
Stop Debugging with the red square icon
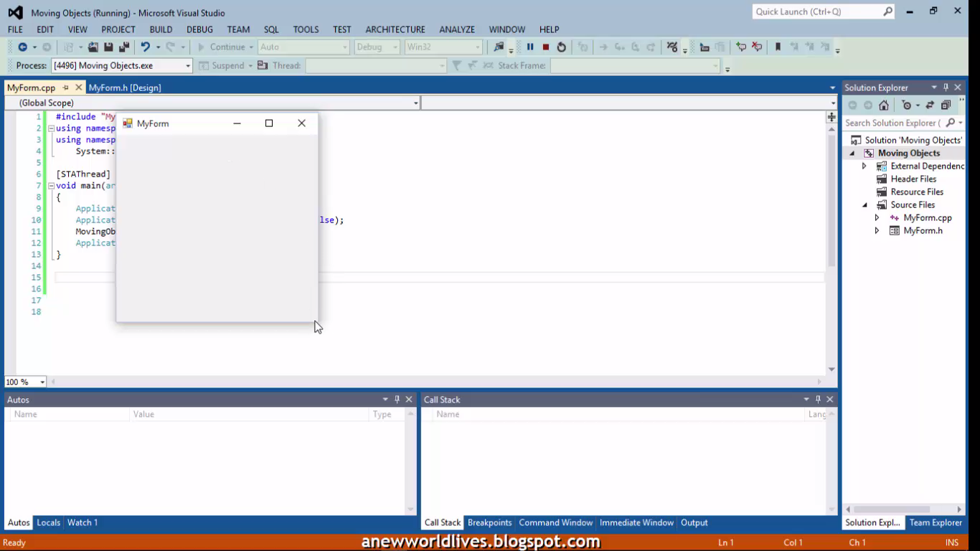pyautogui.click(x=546, y=47)
